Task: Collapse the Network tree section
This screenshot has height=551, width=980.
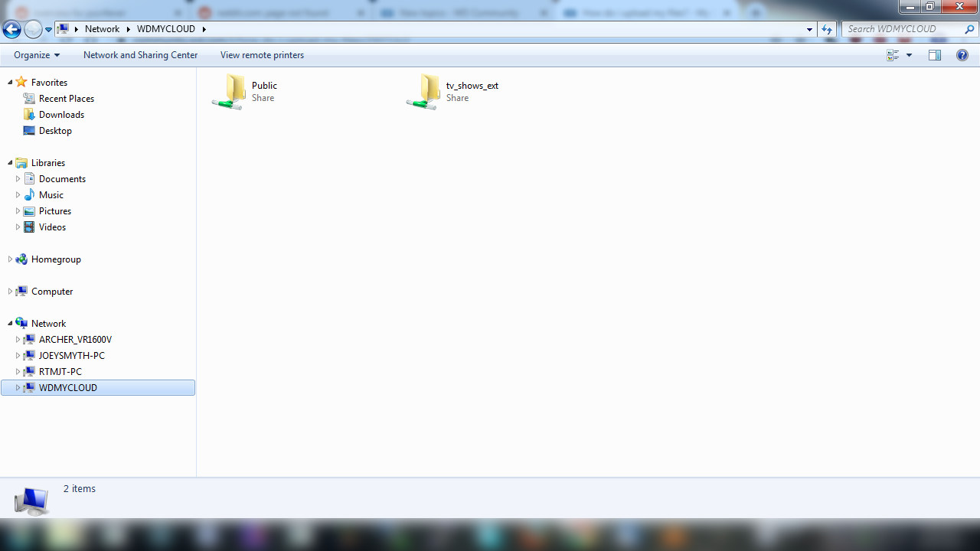Action: point(10,323)
